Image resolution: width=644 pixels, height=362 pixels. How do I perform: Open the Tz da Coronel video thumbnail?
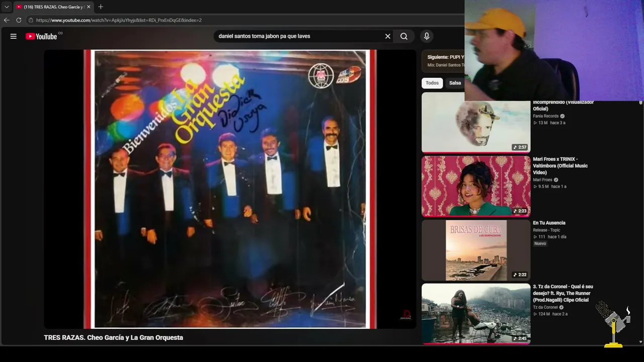click(x=476, y=314)
